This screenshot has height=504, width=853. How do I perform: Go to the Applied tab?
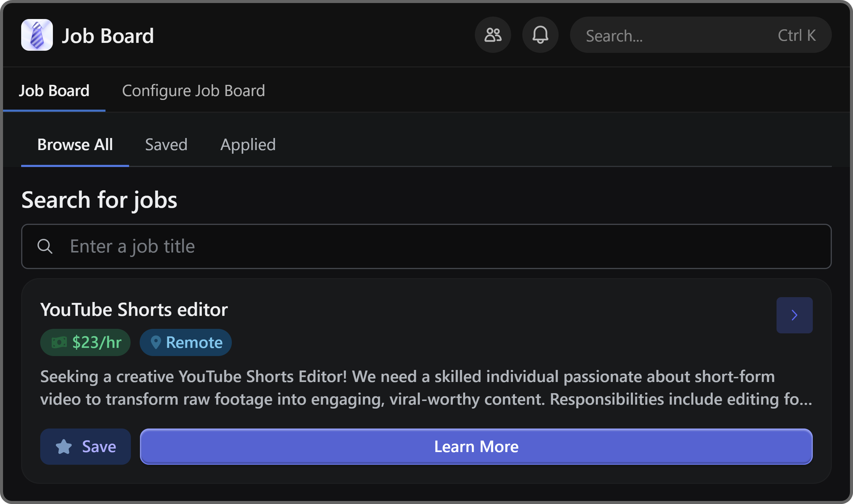point(248,145)
